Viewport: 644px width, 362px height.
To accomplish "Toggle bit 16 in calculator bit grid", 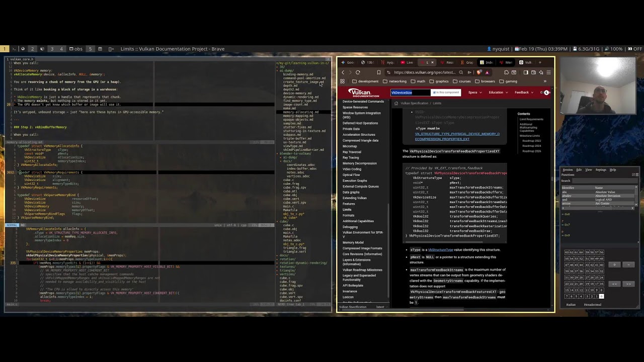I will (602, 284).
